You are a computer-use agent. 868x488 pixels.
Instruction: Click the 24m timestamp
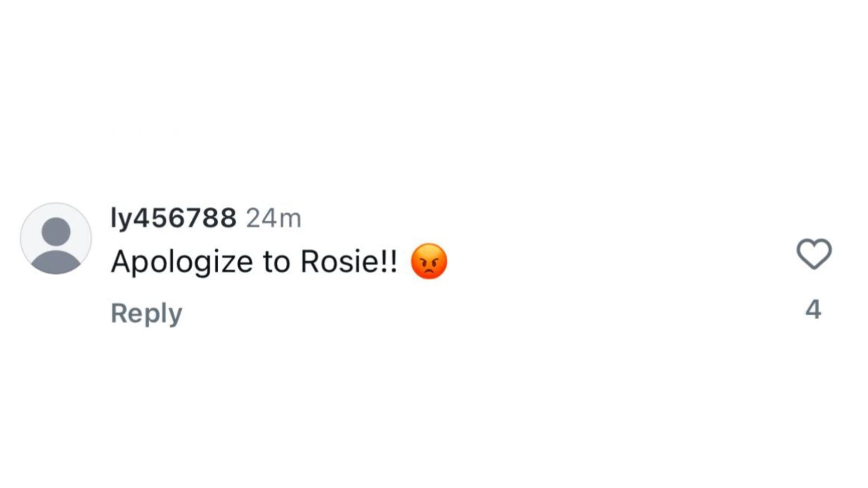point(274,219)
